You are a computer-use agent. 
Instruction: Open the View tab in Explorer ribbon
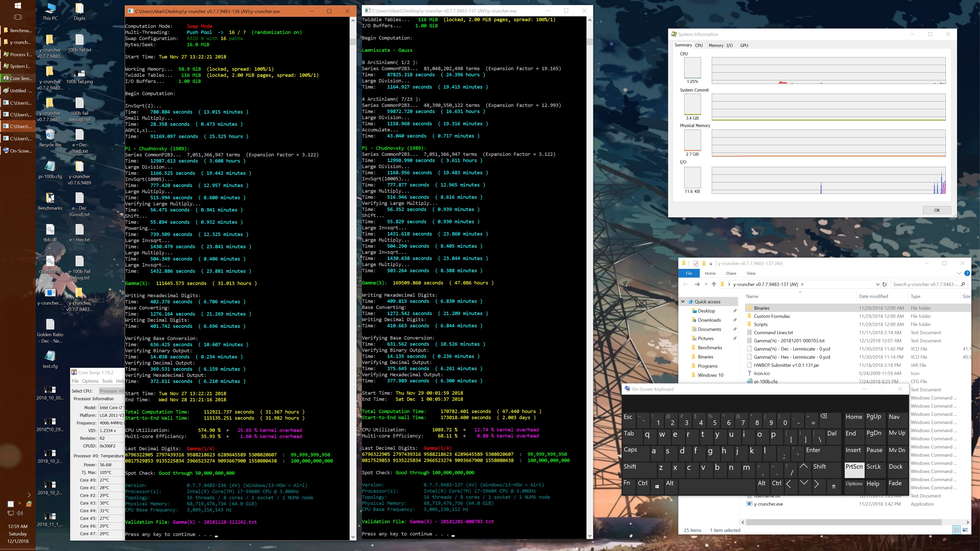tap(751, 273)
